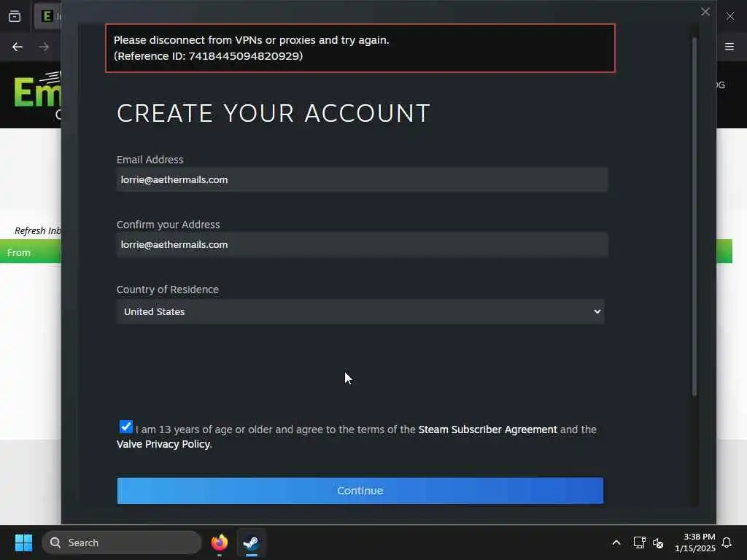The width and height of the screenshot is (747, 560).
Task: Show hidden system tray icons
Action: pyautogui.click(x=616, y=542)
